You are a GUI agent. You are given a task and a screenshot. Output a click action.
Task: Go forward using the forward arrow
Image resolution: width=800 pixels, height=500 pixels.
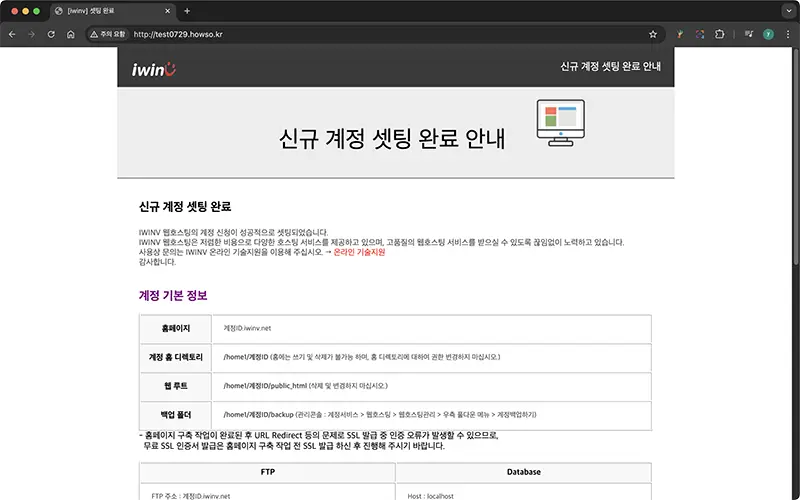tap(32, 34)
